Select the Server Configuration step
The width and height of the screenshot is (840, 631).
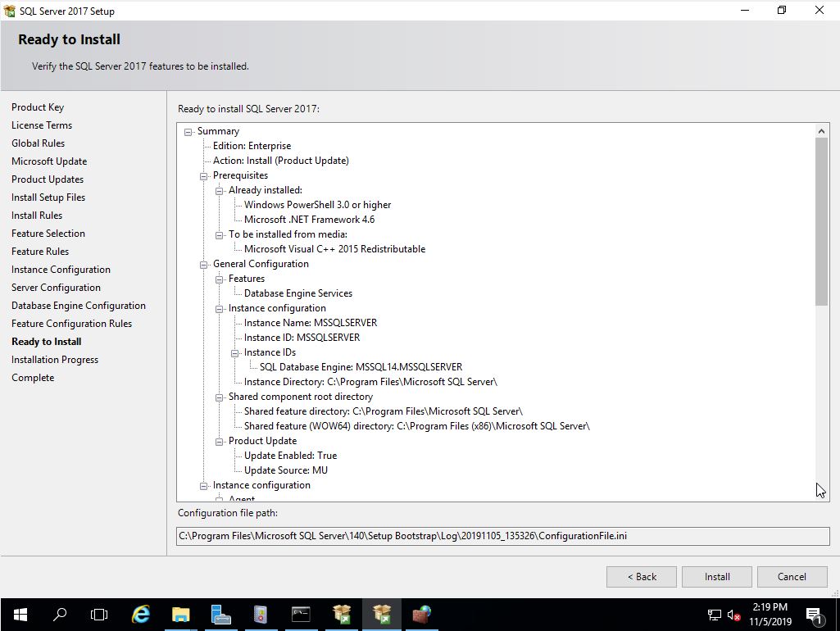tap(57, 287)
